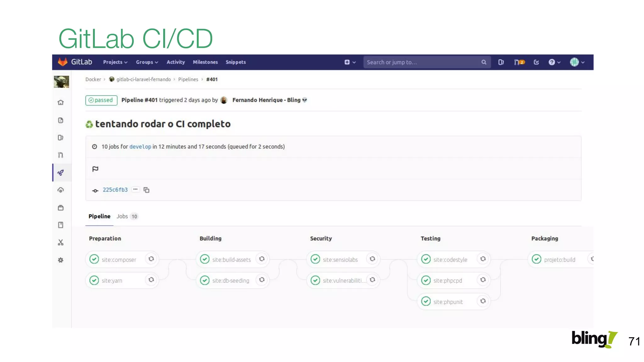Click the develop branch link
The image size is (644, 362).
(x=140, y=147)
